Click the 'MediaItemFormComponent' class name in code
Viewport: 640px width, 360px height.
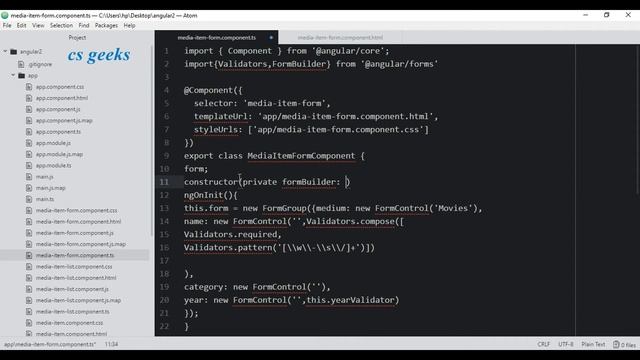tap(301, 156)
